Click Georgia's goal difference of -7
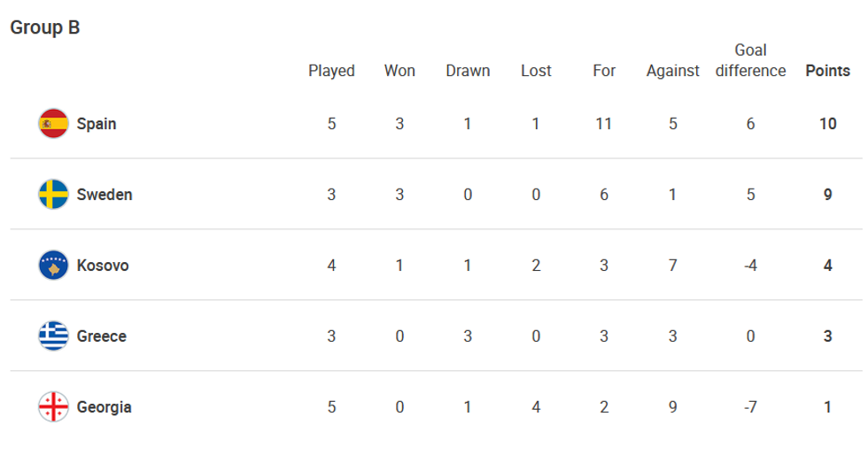This screenshot has width=868, height=463. [x=750, y=407]
